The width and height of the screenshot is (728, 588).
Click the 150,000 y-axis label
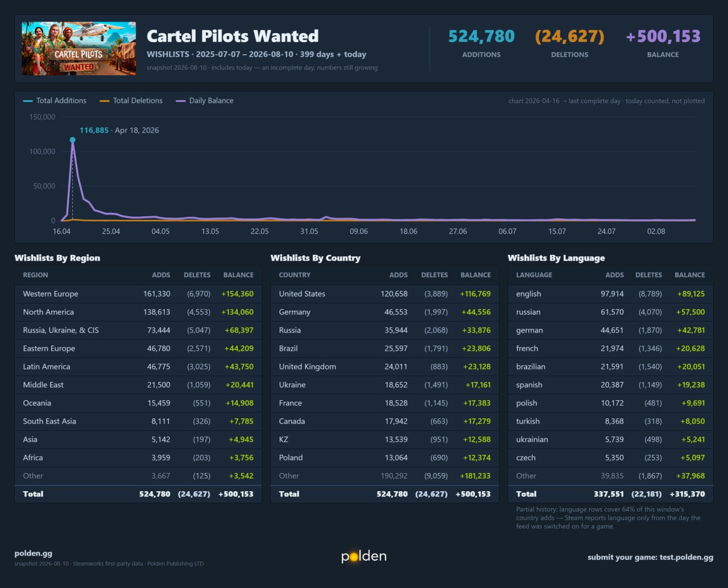tap(43, 117)
